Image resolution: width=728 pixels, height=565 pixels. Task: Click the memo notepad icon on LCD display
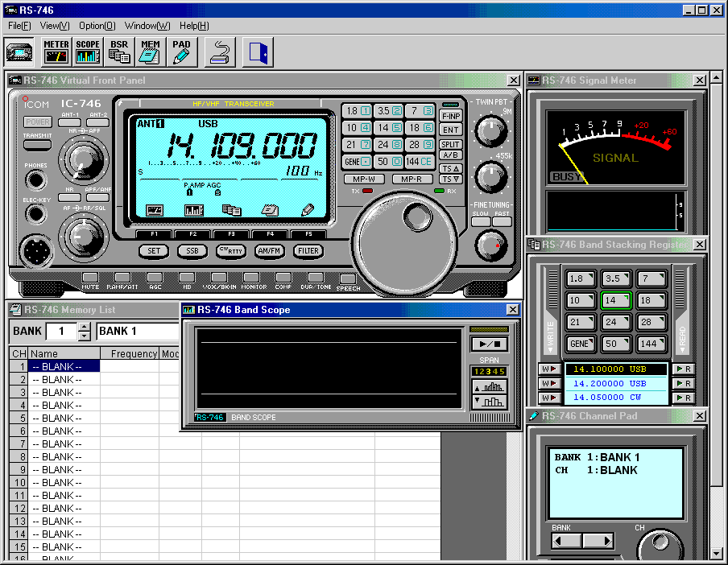click(x=269, y=210)
